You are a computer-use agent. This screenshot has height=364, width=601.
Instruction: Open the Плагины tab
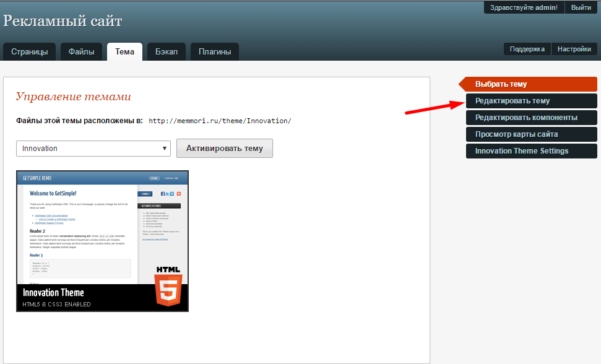click(214, 52)
